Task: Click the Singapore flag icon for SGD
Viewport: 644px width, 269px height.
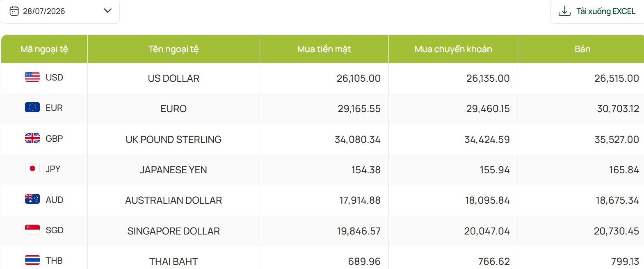Action: [x=32, y=229]
